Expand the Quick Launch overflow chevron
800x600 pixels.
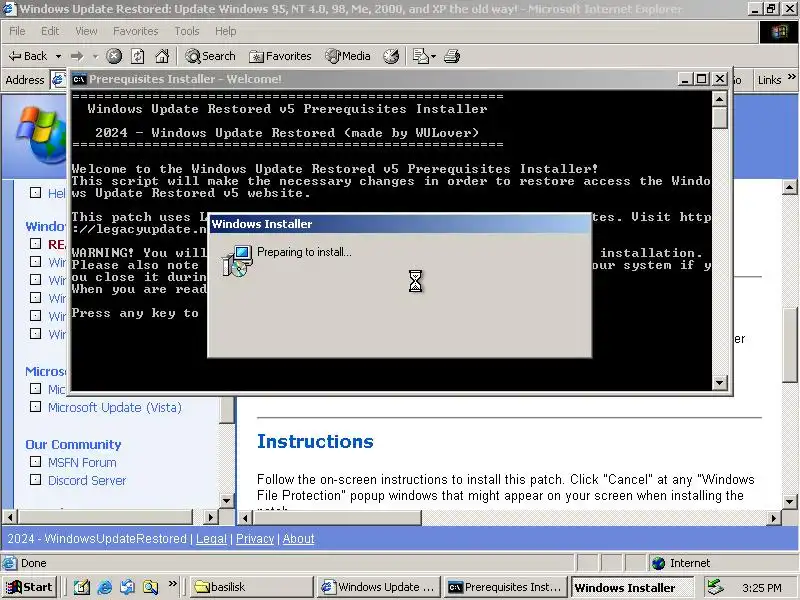pos(172,583)
